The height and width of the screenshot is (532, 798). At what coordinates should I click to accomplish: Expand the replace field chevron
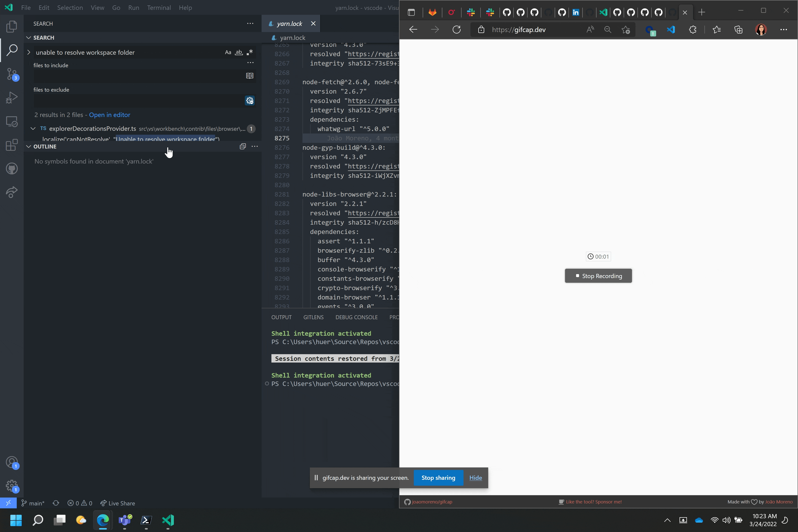click(x=29, y=52)
